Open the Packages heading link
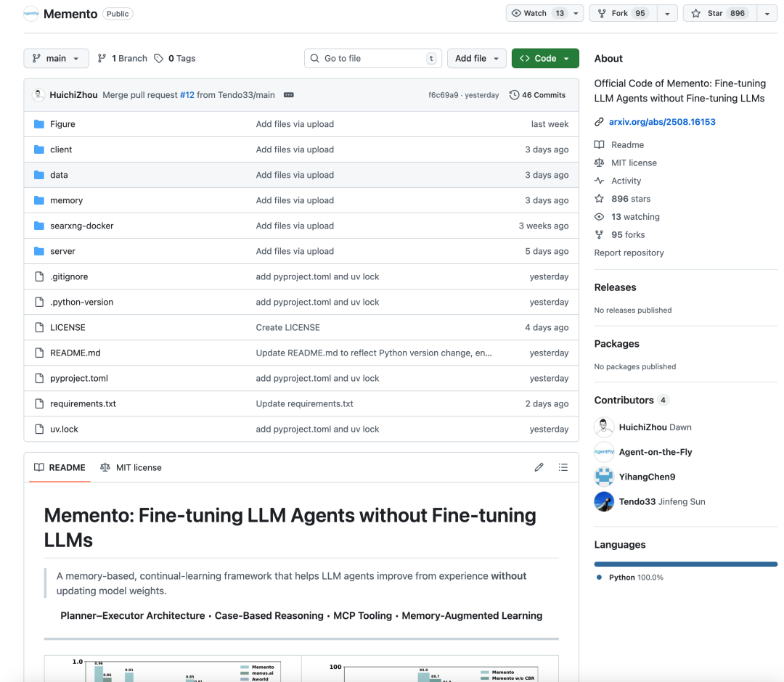The image size is (784, 682). [x=616, y=344]
